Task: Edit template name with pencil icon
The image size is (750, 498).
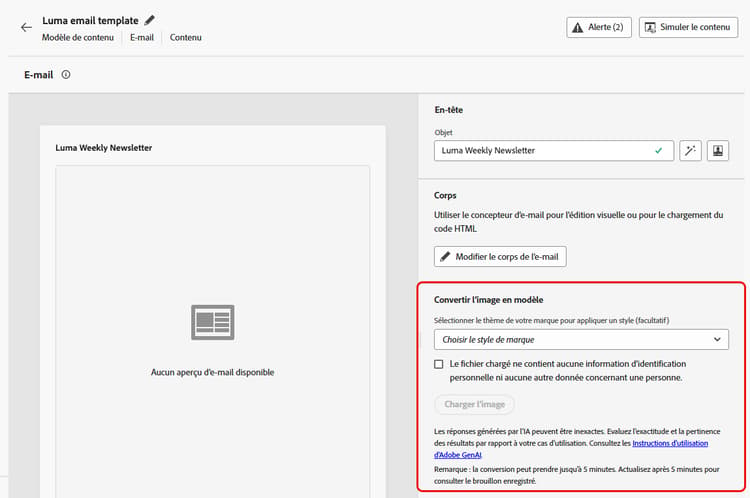Action: point(150,20)
